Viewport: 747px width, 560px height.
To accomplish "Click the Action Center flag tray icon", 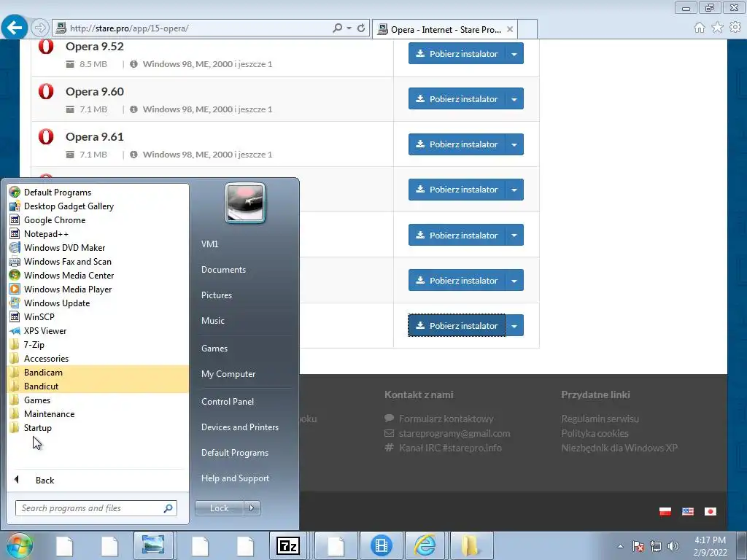I will [x=638, y=546].
